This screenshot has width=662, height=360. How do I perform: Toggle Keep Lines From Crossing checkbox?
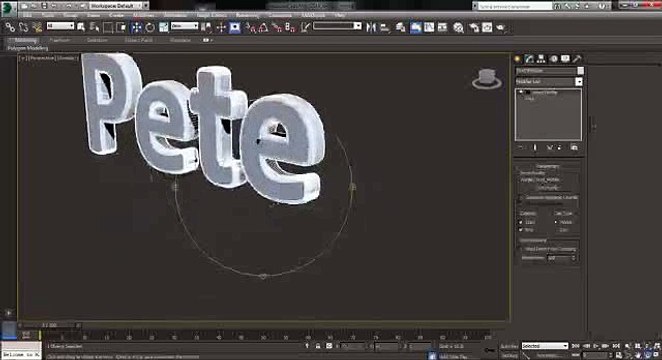click(x=521, y=249)
